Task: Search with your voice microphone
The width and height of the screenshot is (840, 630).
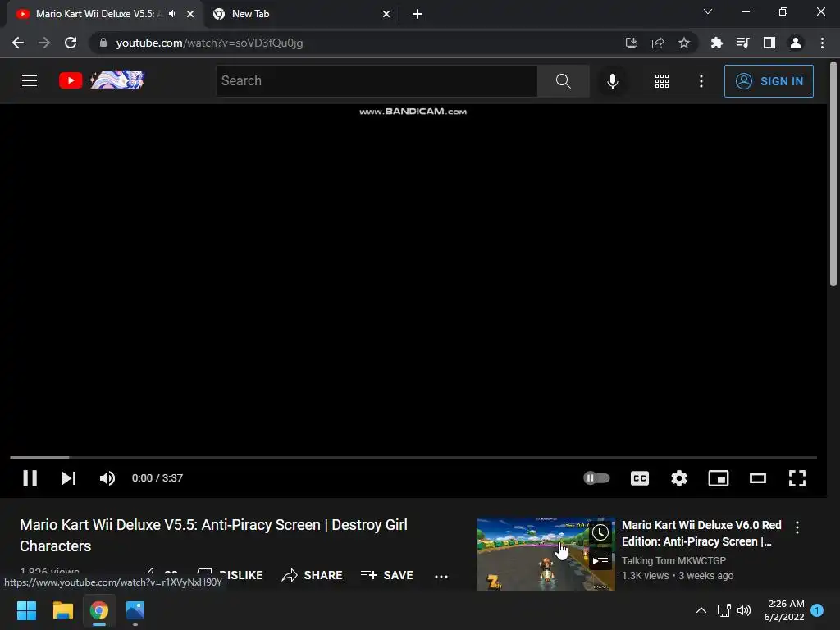Action: pyautogui.click(x=612, y=81)
